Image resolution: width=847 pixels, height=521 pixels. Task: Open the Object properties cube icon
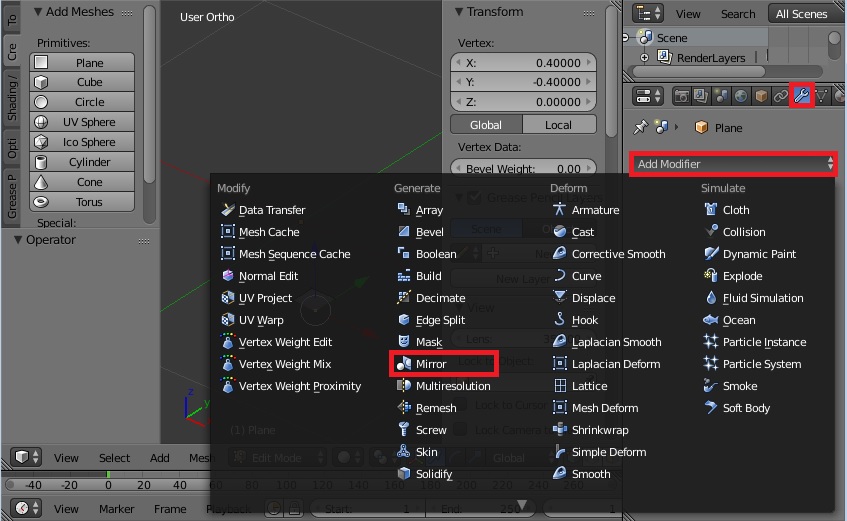761,96
